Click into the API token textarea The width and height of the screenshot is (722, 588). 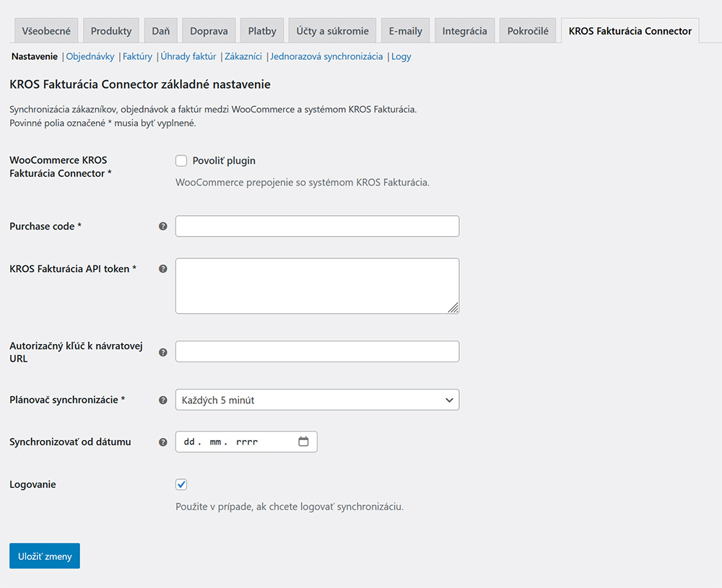click(x=317, y=286)
